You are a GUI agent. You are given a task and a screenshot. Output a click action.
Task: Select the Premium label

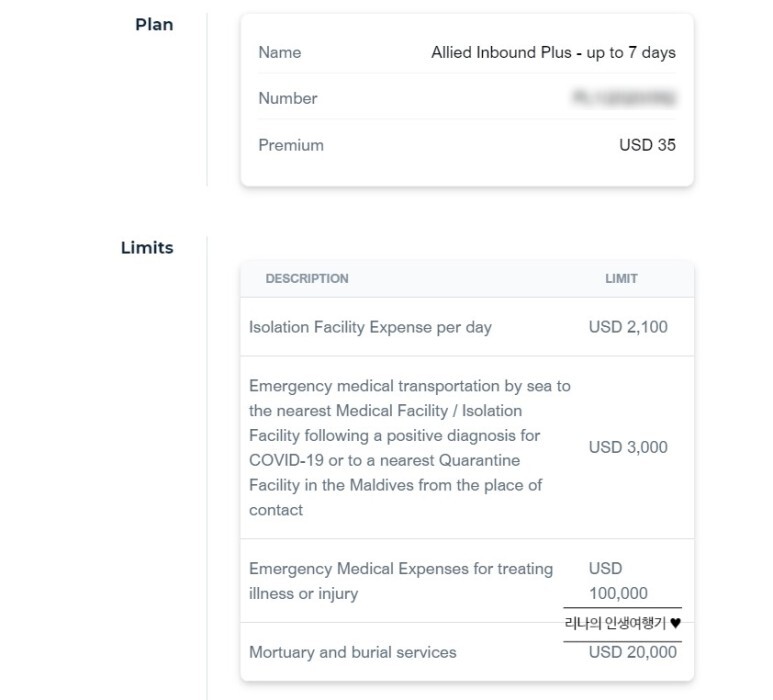tap(291, 145)
